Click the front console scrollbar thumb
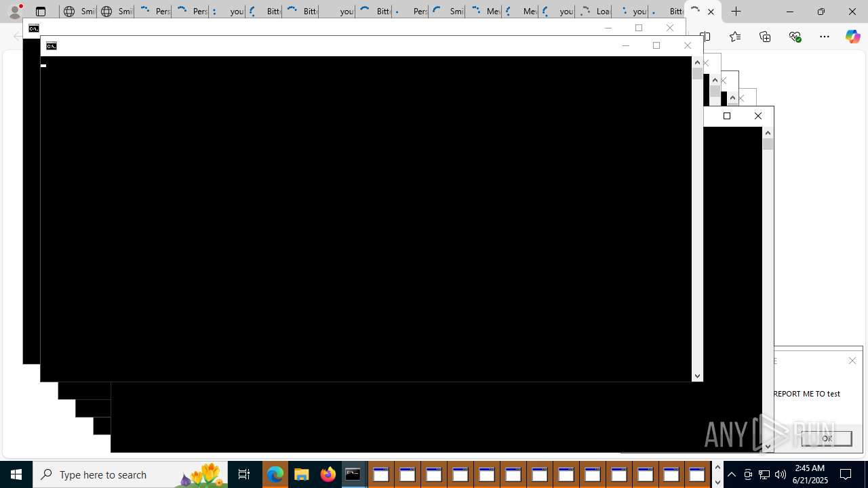Image resolution: width=868 pixels, height=488 pixels. [697, 73]
